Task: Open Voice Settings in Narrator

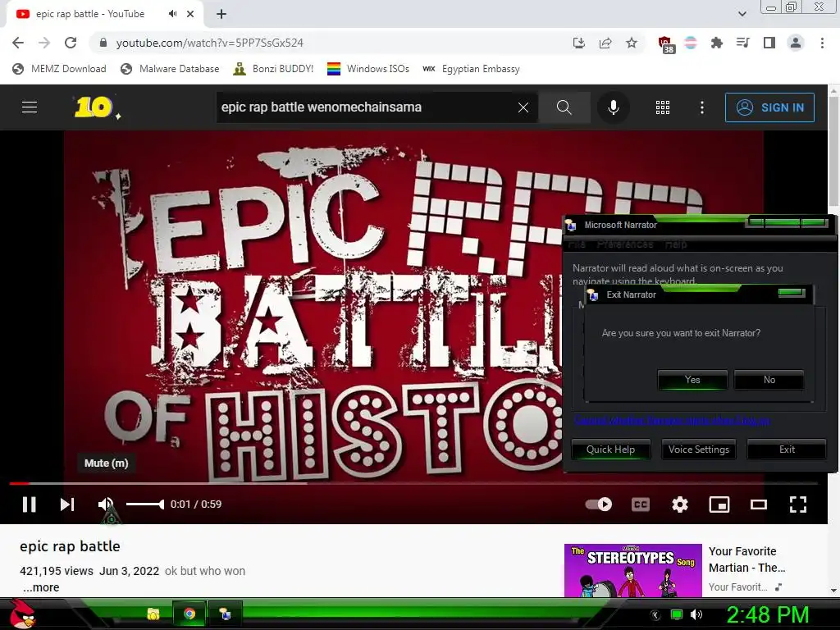Action: click(x=699, y=450)
